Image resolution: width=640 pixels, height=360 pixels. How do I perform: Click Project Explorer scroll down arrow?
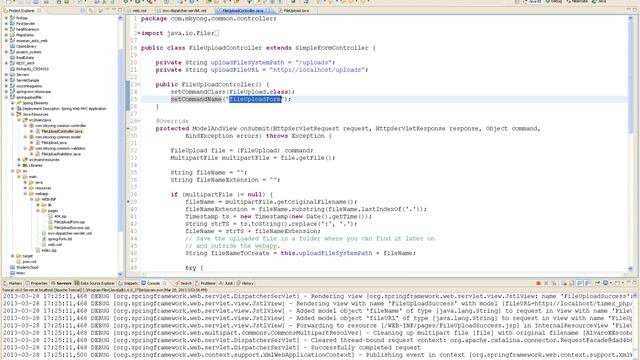click(x=120, y=274)
